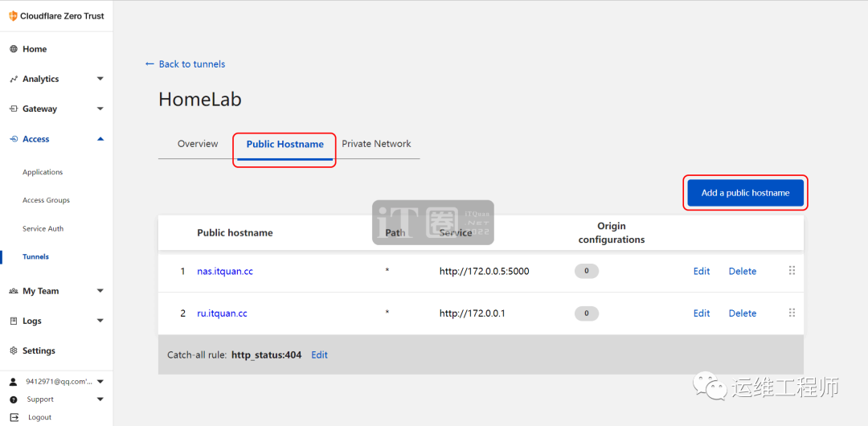
Task: Click the HomeLab tunnel title
Action: point(200,99)
